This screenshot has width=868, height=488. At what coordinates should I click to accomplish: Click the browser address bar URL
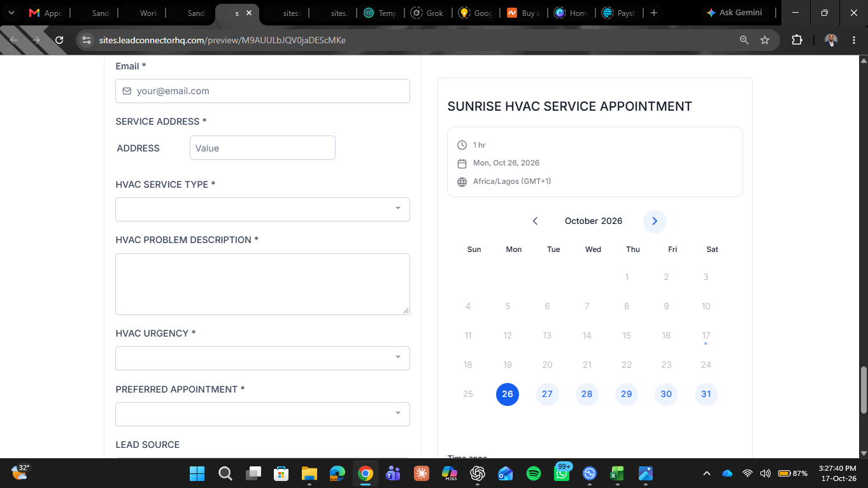(x=222, y=40)
